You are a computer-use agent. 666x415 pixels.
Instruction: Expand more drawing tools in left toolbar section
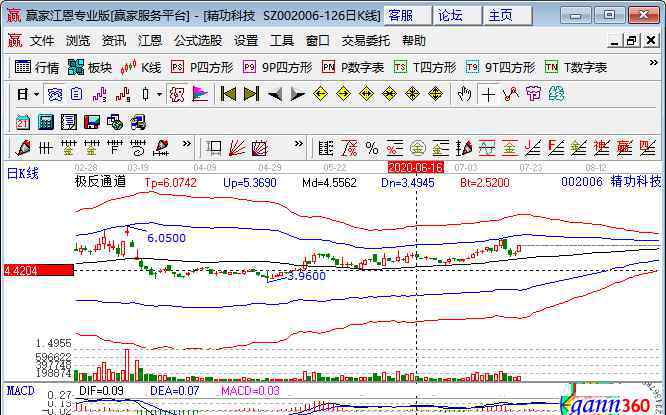(x=186, y=144)
